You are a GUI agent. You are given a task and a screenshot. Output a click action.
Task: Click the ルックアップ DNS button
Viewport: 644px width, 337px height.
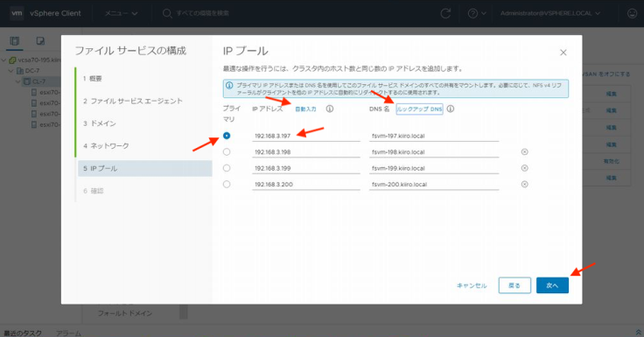(x=419, y=109)
